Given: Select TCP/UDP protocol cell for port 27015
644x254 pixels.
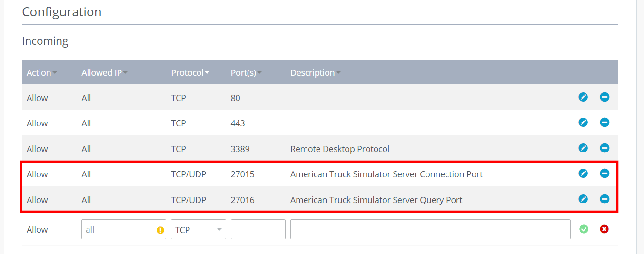Looking at the screenshot, I should [x=188, y=174].
